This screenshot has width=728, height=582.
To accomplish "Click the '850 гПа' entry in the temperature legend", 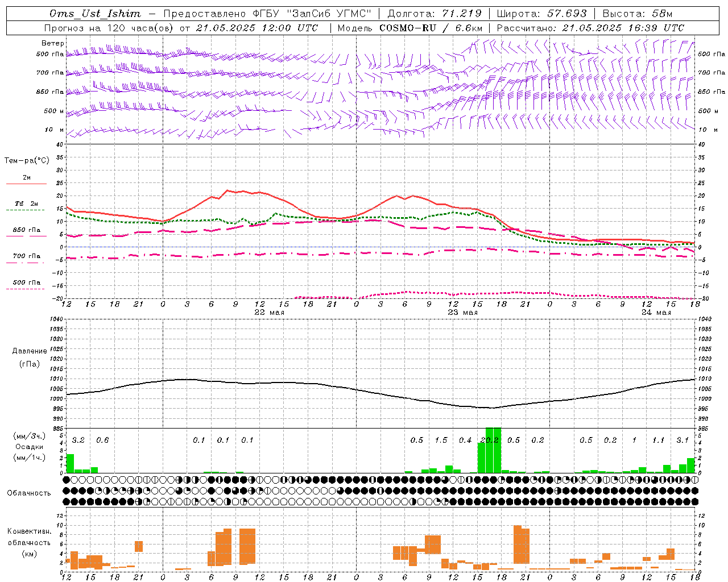I will (x=27, y=230).
